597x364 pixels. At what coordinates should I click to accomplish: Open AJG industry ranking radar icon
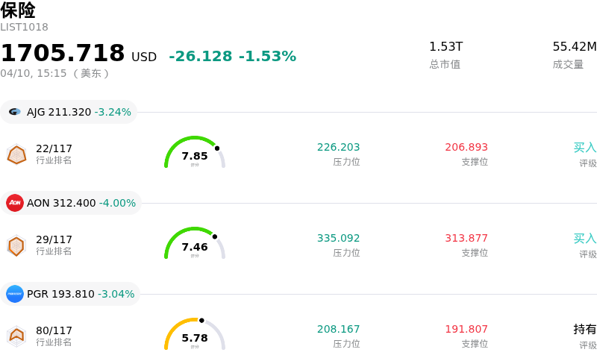(x=16, y=154)
